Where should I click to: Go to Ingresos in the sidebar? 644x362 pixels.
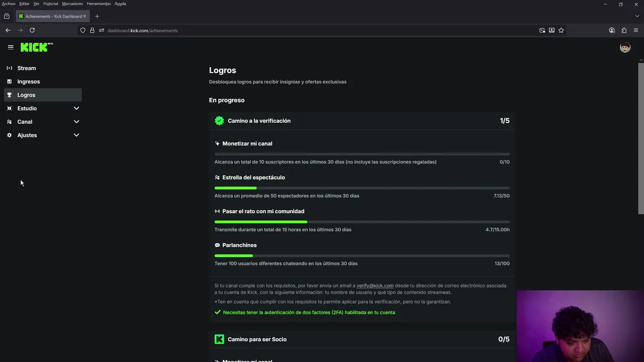coord(43,81)
